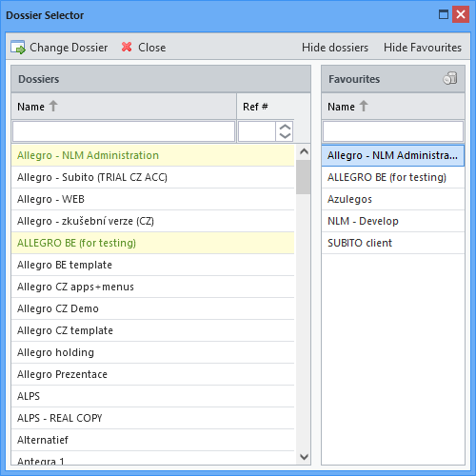Sort Favourites by Name arrow icon
Image resolution: width=476 pixels, height=476 pixels.
[x=364, y=106]
